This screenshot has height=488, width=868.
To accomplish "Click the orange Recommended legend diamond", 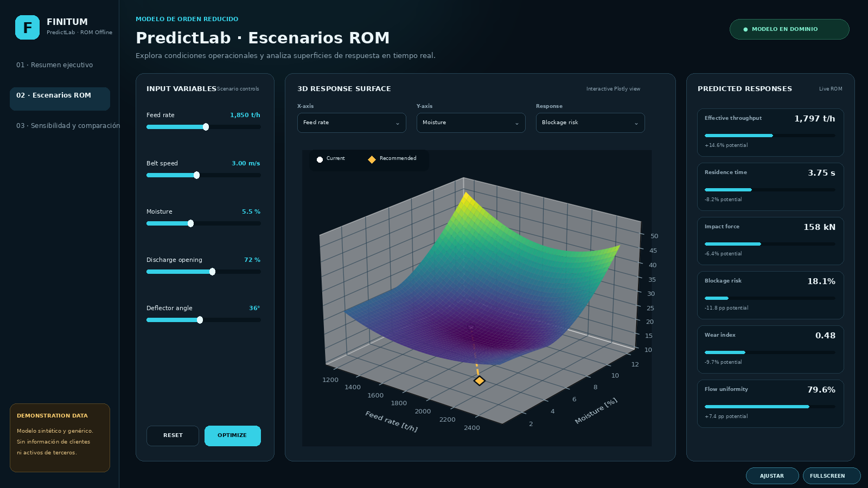I will click(372, 159).
